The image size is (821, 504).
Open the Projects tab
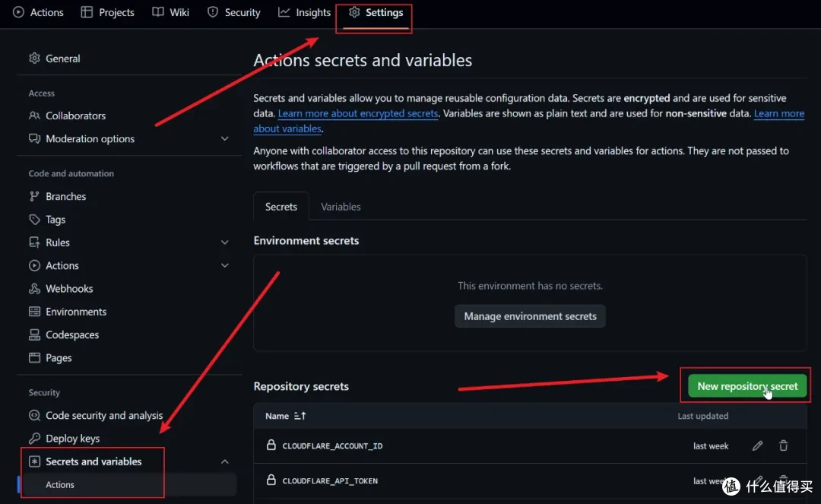(x=108, y=12)
